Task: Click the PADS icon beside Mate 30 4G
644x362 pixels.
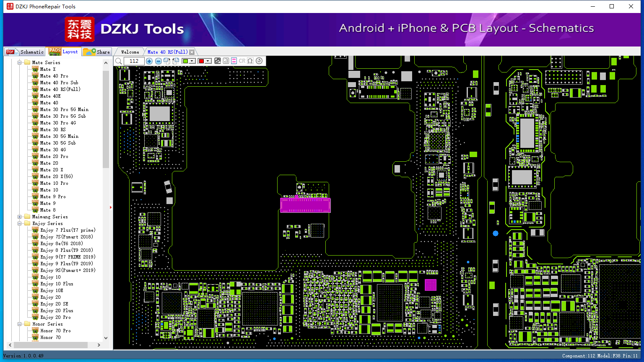Action: point(35,150)
